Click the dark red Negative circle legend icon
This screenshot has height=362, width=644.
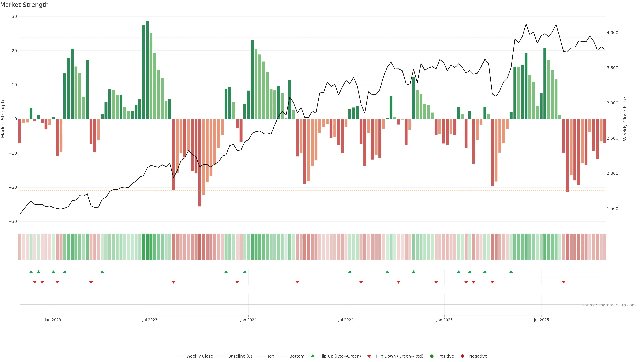click(462, 356)
